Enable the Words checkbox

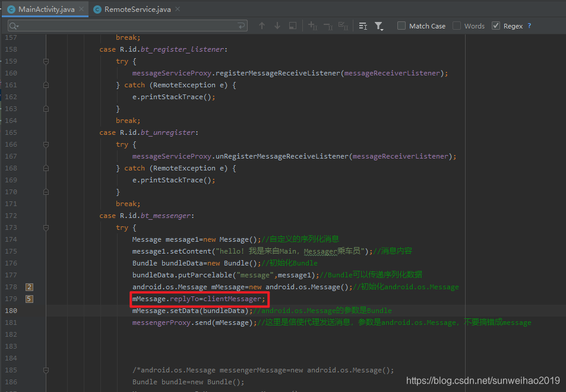click(457, 26)
